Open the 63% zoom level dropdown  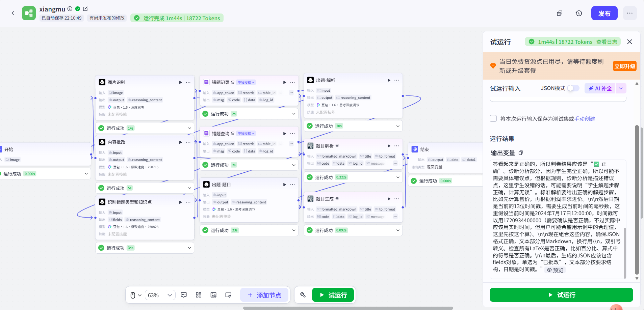160,295
